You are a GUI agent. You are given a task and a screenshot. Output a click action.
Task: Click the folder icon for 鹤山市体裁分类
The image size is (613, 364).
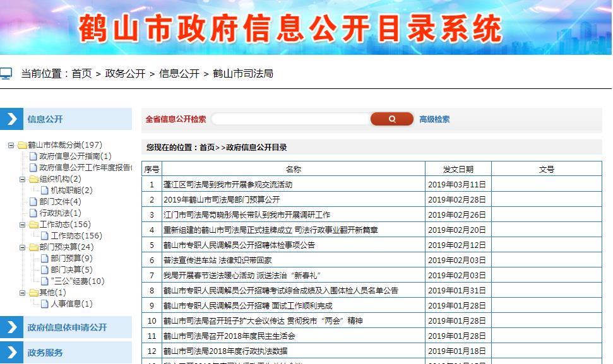(x=22, y=145)
